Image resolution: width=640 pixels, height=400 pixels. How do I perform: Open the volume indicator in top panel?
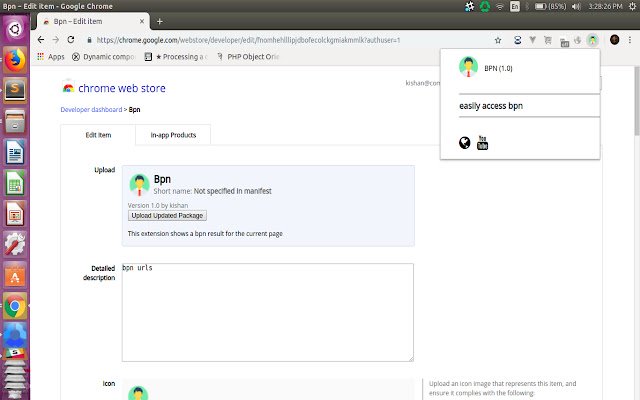576,6
